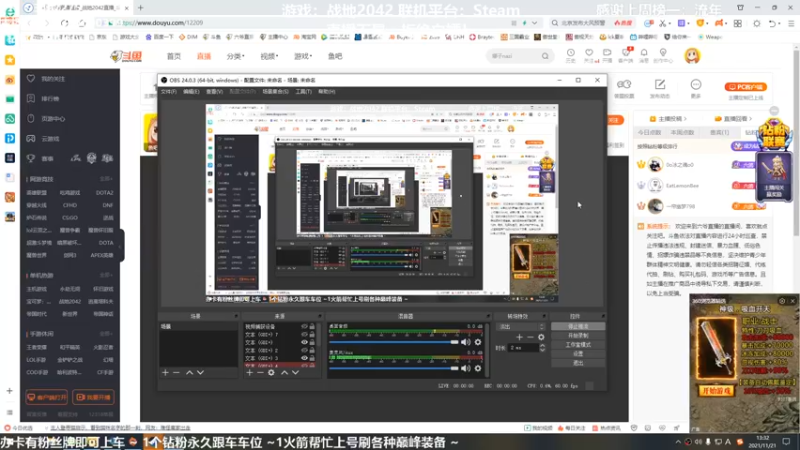Move the selected source down
This screenshot has width=800, height=450.
point(295,372)
